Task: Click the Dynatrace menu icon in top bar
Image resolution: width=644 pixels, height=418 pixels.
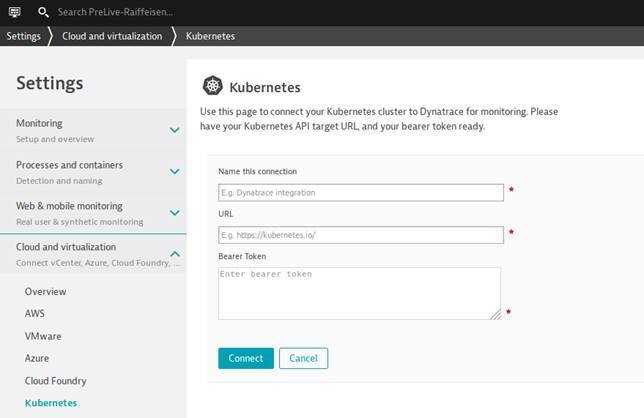Action: tap(14, 12)
